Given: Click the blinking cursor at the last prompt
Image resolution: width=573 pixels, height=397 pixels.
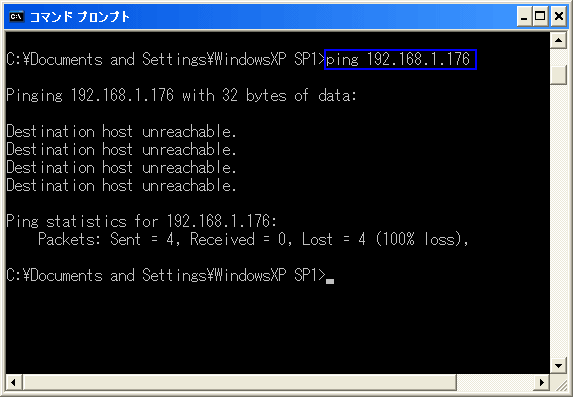Looking at the screenshot, I should (x=330, y=281).
